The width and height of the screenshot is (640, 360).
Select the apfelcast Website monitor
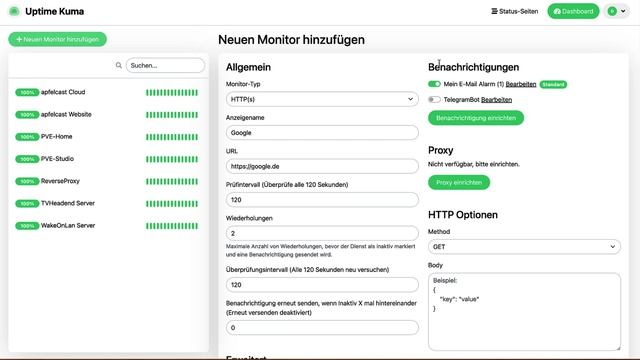tap(108, 115)
